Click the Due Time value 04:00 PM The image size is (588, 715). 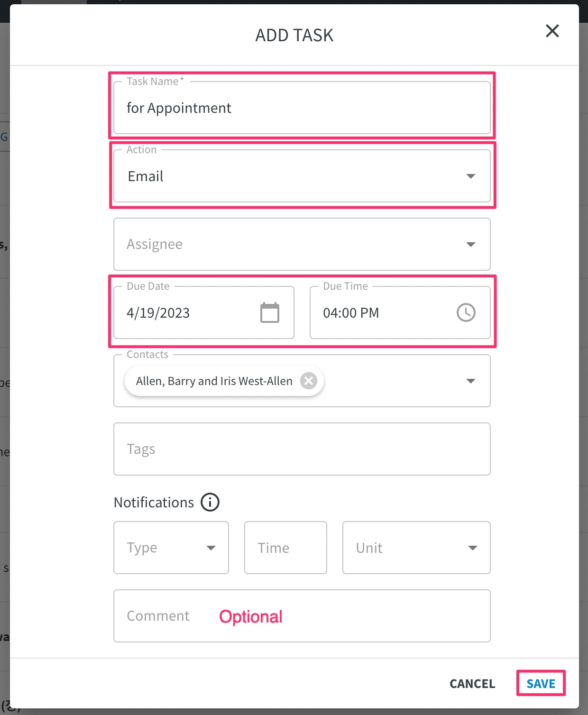[351, 313]
